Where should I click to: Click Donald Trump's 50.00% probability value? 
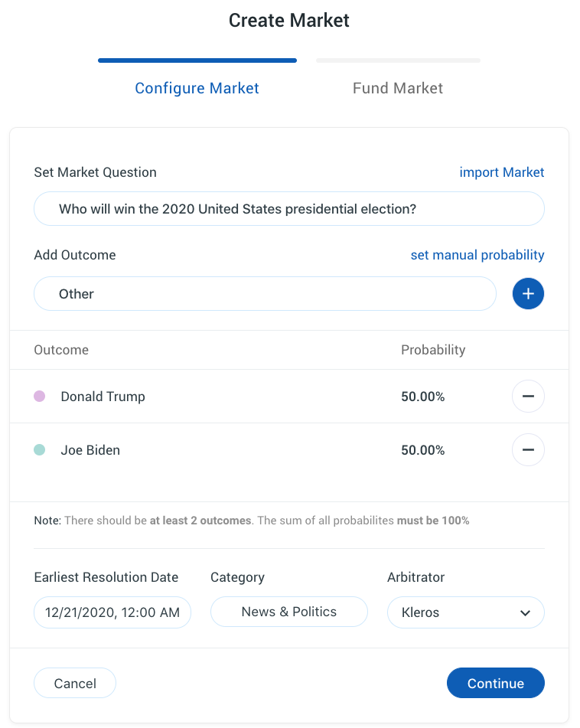[x=422, y=397]
